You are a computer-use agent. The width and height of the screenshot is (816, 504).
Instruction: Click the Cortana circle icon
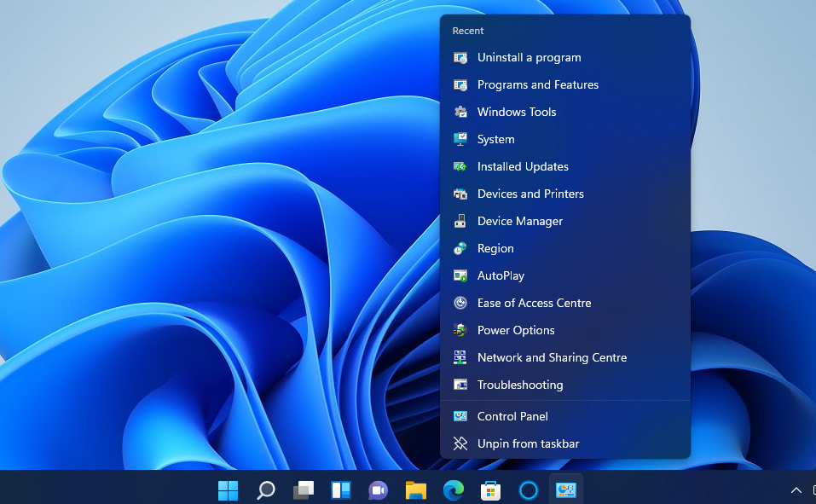tap(529, 490)
